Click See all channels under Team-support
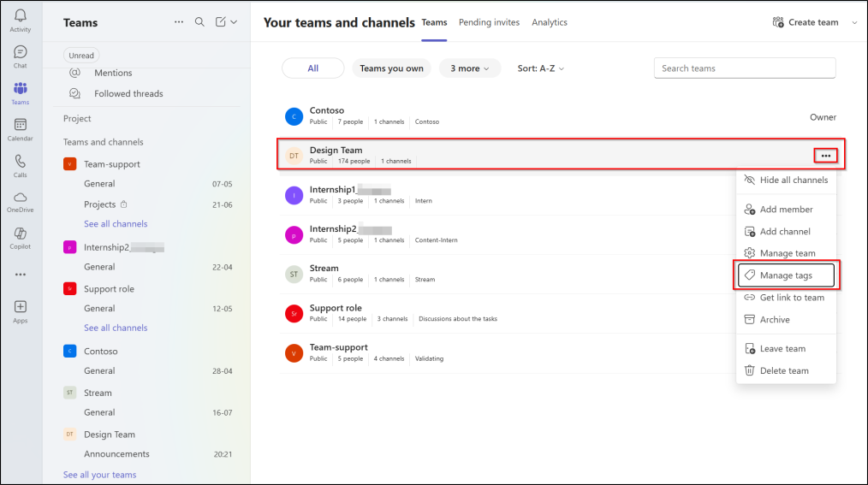Screen dimensions: 868x485 (x=116, y=223)
